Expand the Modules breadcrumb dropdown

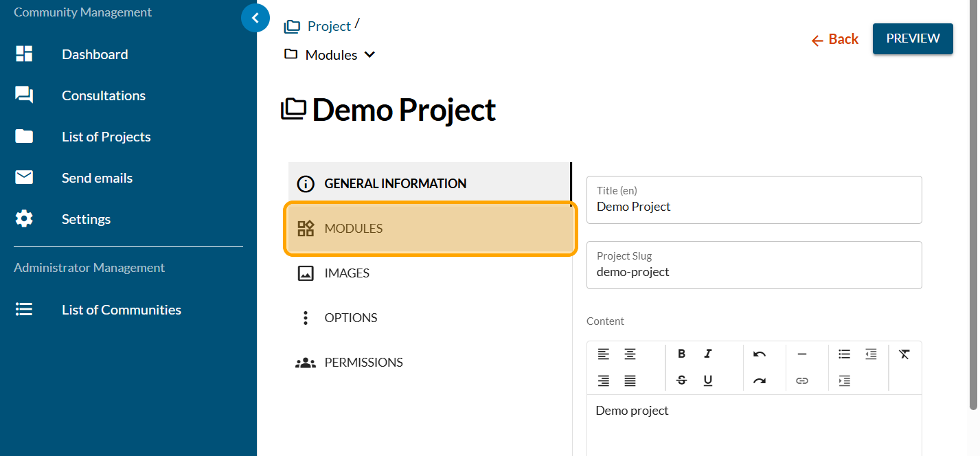coord(369,55)
